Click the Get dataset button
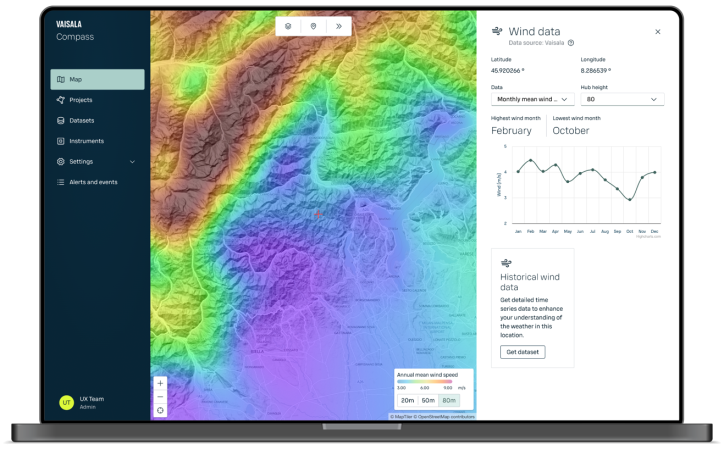724x450 pixels. click(523, 352)
